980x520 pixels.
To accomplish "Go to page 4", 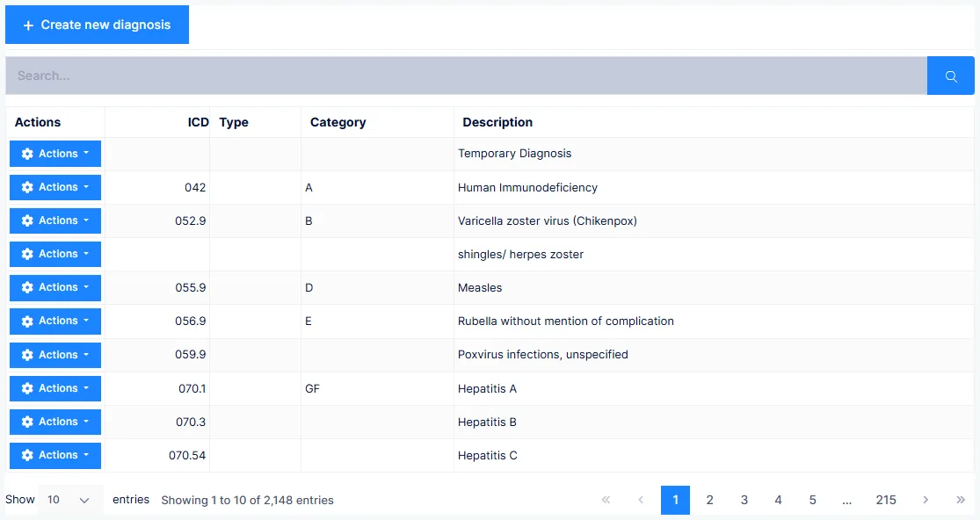I will coord(778,500).
